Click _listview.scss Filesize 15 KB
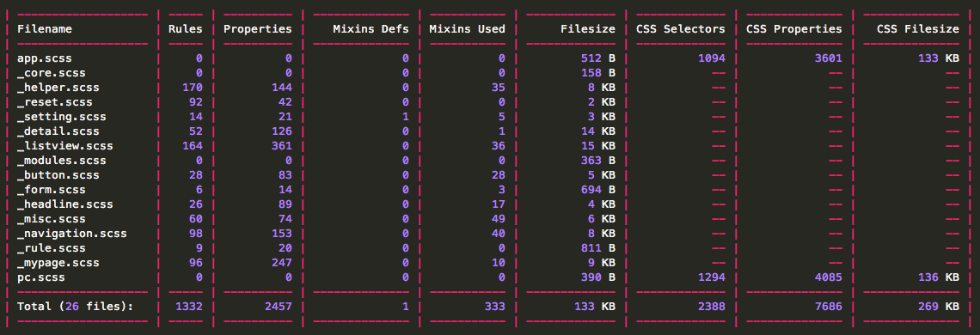This screenshot has width=980, height=335. pyautogui.click(x=598, y=146)
